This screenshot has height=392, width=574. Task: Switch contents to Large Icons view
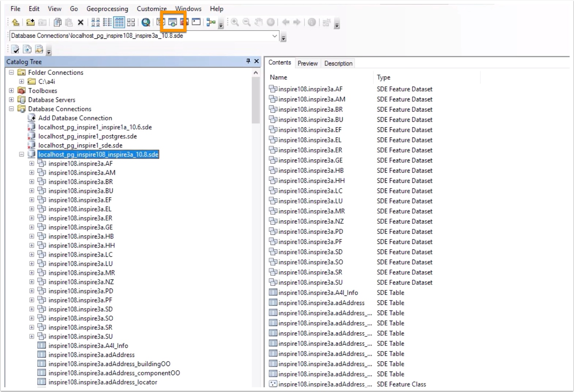pos(95,23)
